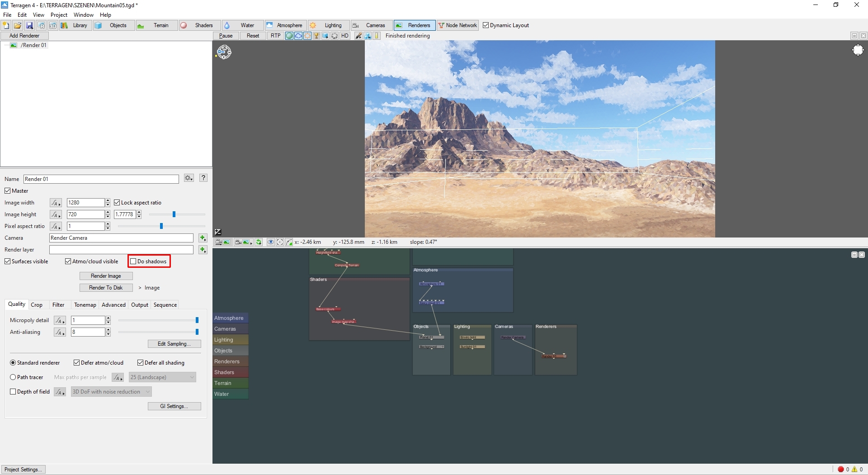
Task: Click the green refresh arrows icon
Action: pos(259,242)
